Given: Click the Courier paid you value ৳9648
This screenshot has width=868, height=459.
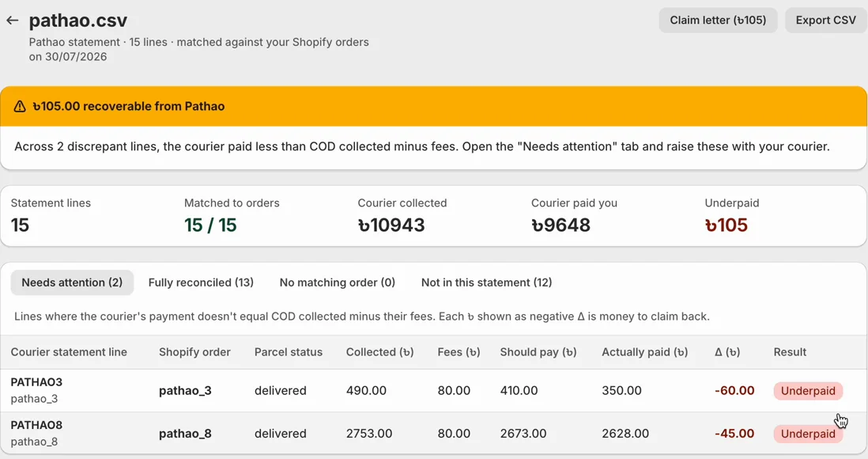Looking at the screenshot, I should pos(560,225).
